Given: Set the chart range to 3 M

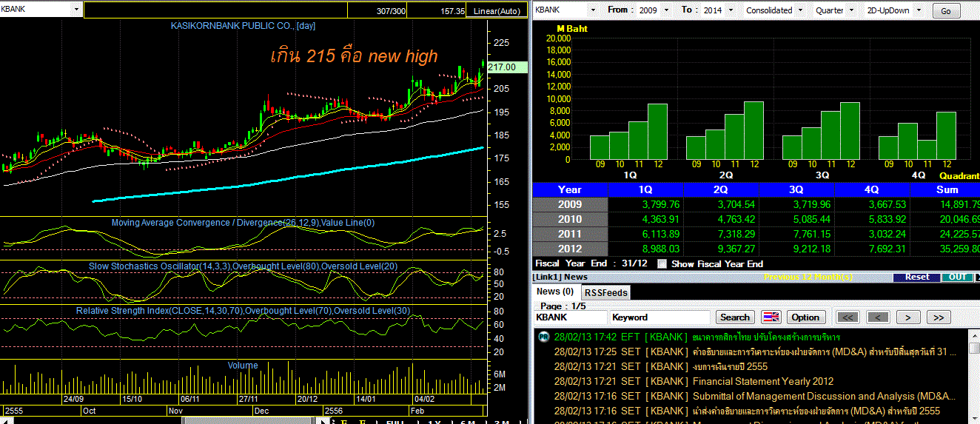Looking at the screenshot, I should point(501,422).
